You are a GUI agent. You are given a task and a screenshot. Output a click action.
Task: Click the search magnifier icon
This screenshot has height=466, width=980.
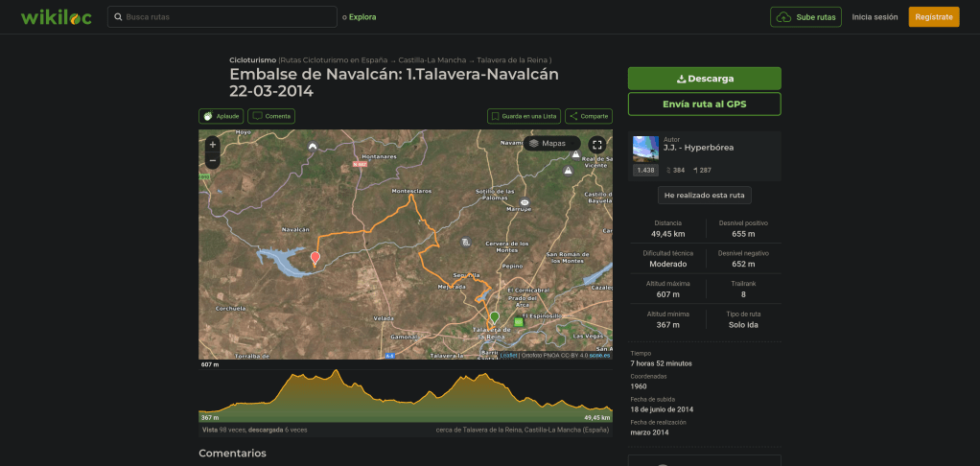click(117, 17)
